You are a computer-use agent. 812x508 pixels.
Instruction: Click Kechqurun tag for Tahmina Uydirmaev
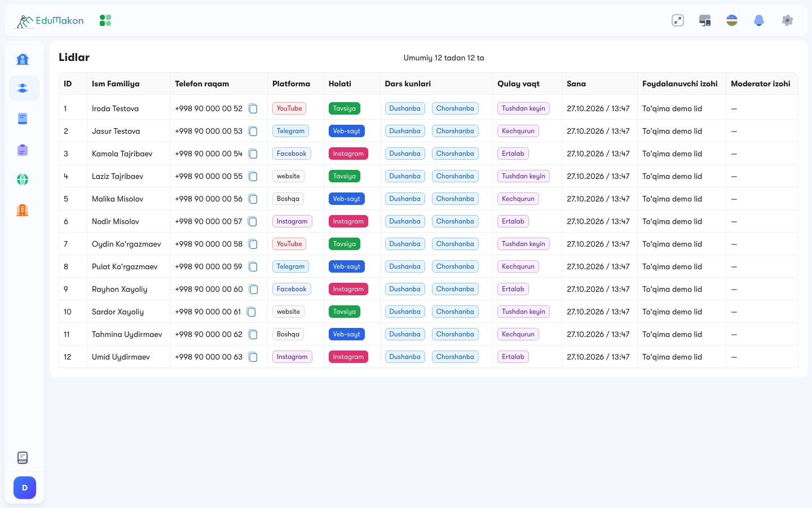point(518,334)
